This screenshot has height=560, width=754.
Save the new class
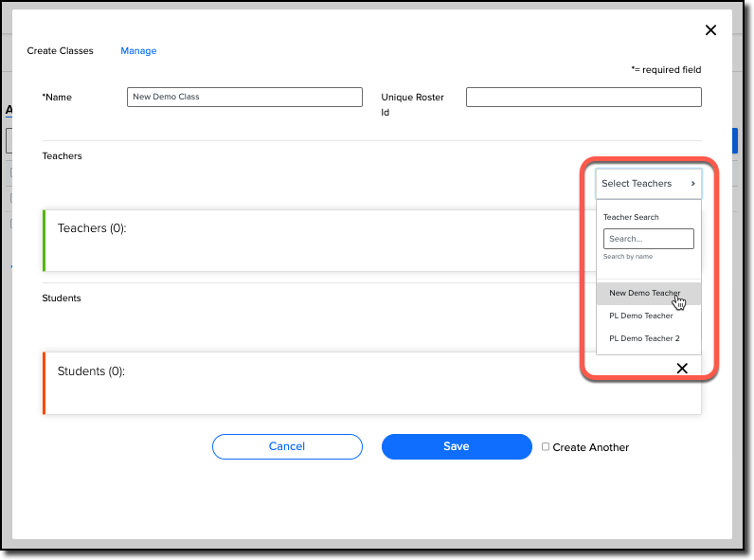click(x=457, y=446)
